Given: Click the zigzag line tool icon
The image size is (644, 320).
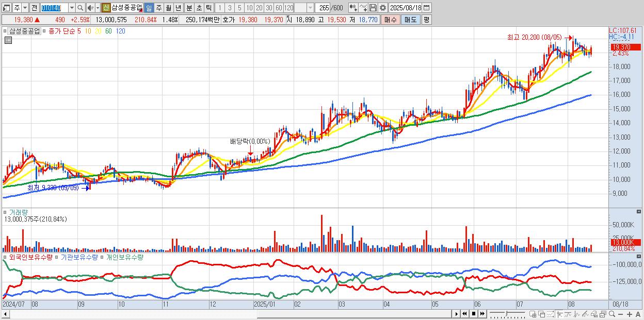Looking at the screenshot, I should click(x=577, y=314).
